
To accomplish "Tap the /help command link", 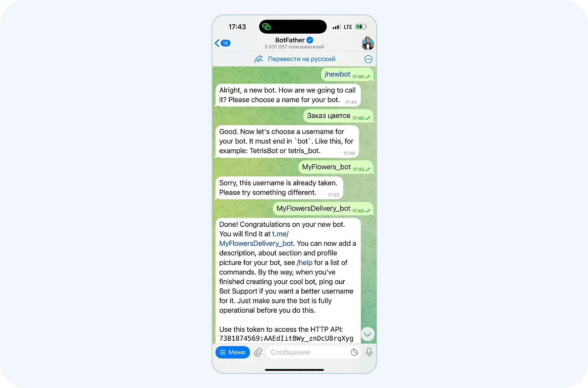I will coord(305,263).
